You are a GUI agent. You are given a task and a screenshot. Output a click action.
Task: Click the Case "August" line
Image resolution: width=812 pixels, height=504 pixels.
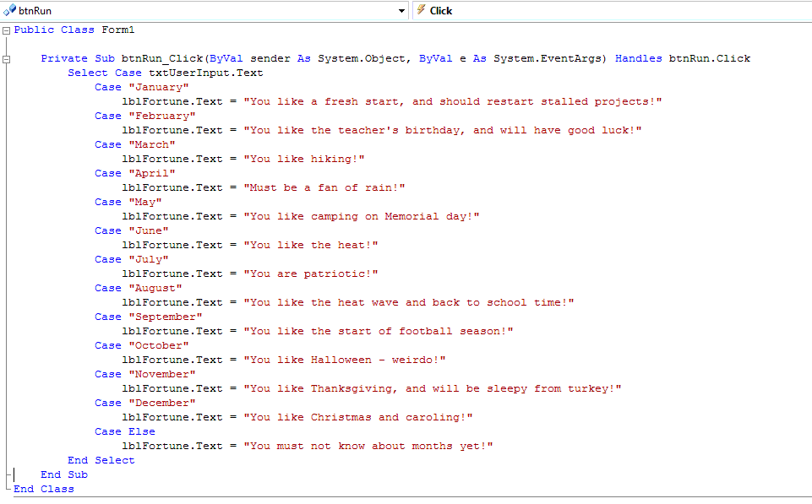pos(139,288)
